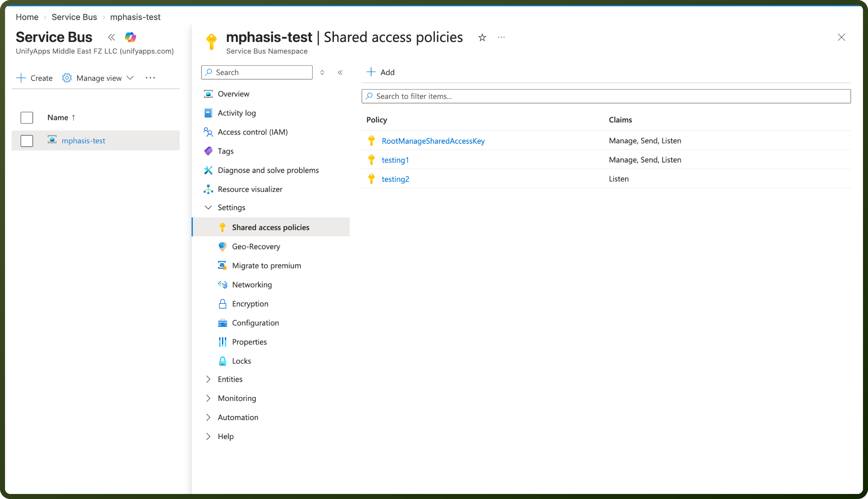Click the Encryption lock icon
868x499 pixels.
pyautogui.click(x=222, y=304)
